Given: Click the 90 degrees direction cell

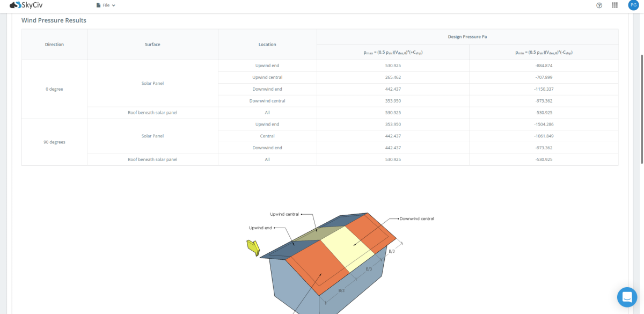Looking at the screenshot, I should coord(54,142).
